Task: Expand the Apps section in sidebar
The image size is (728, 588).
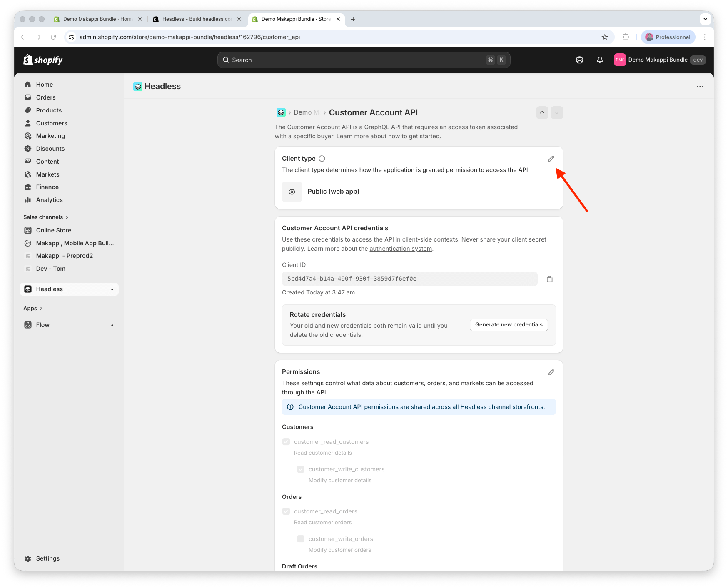Action: pos(33,309)
